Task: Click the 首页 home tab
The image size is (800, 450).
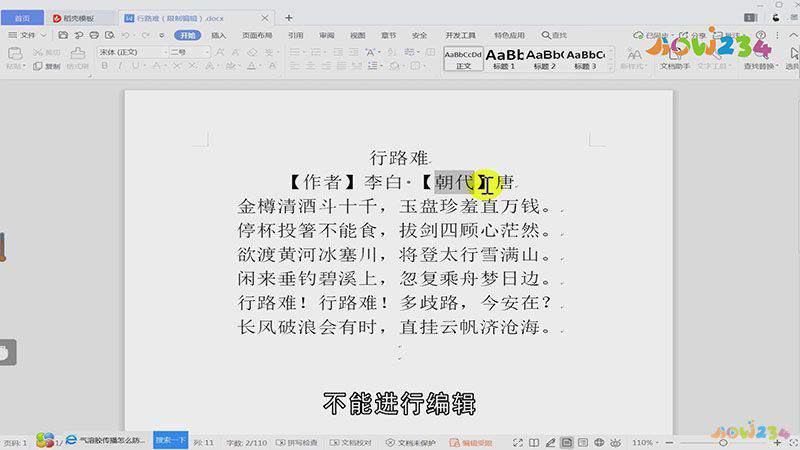Action: (22, 18)
